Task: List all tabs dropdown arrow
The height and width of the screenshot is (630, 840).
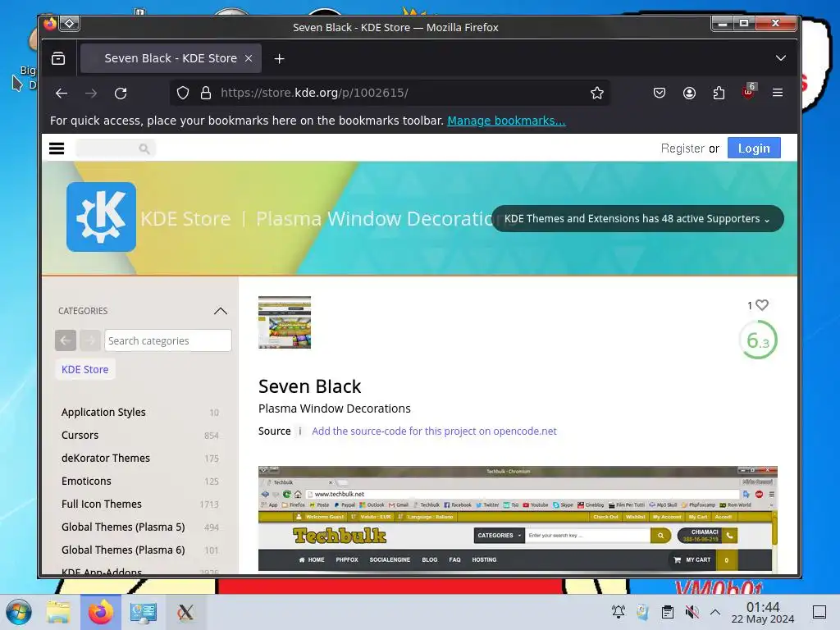Action: (781, 58)
